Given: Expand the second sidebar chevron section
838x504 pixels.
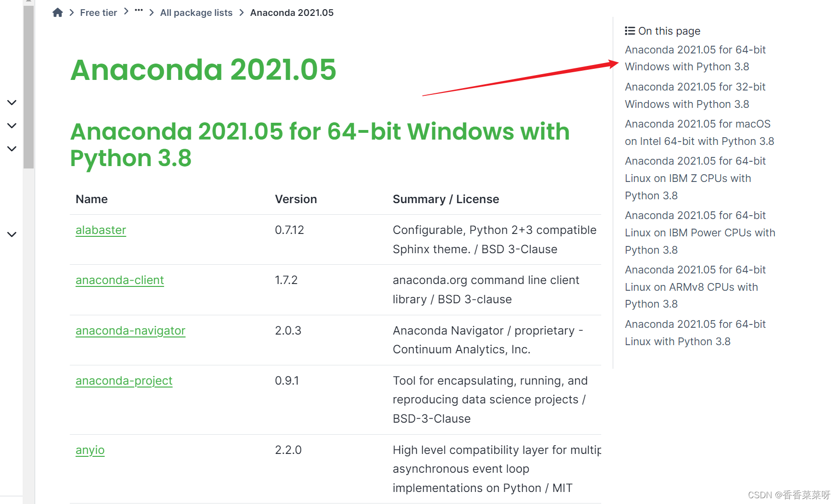Looking at the screenshot, I should (x=12, y=126).
